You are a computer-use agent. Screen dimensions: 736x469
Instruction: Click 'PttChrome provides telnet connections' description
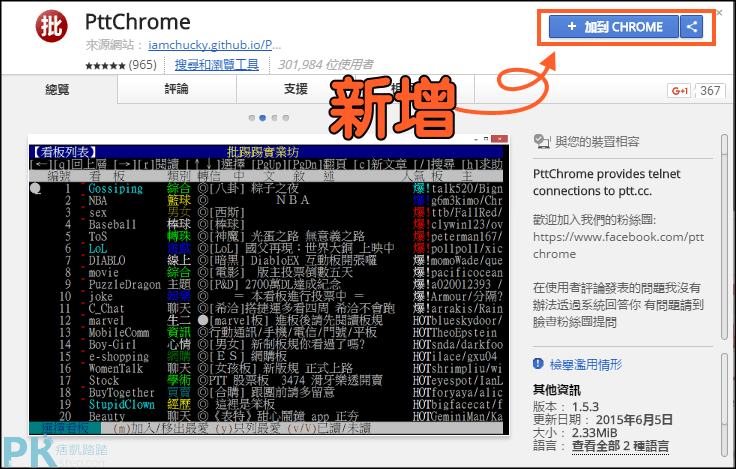[606, 183]
